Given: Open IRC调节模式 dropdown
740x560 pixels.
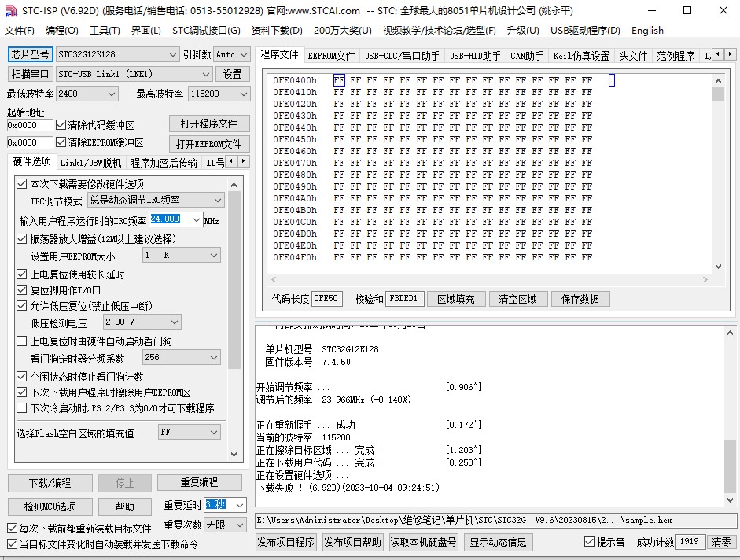Looking at the screenshot, I should point(156,201).
